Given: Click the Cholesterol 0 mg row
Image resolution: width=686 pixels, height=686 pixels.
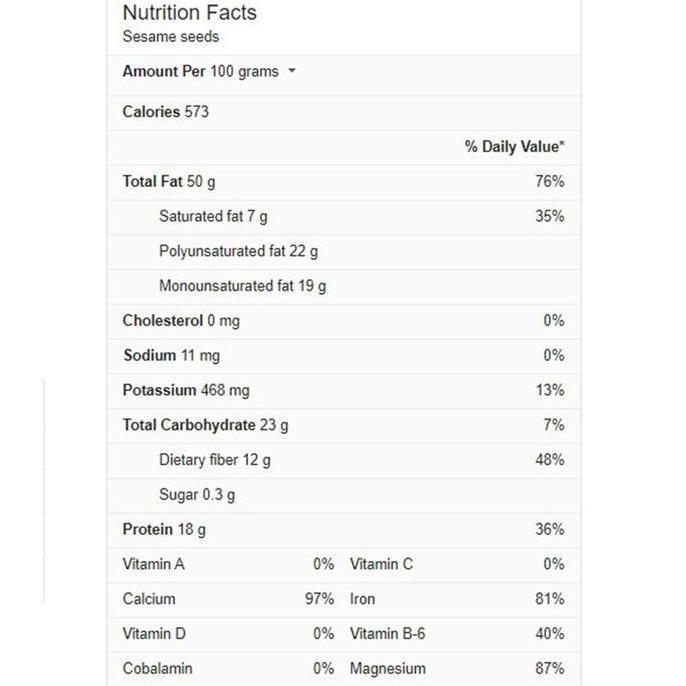Looking at the screenshot, I should pyautogui.click(x=181, y=321).
